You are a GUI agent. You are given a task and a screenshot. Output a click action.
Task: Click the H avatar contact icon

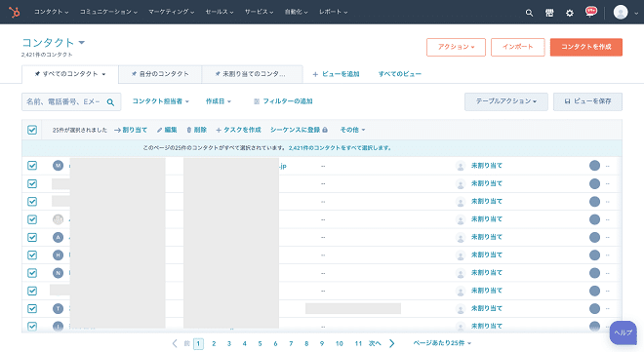click(x=58, y=254)
